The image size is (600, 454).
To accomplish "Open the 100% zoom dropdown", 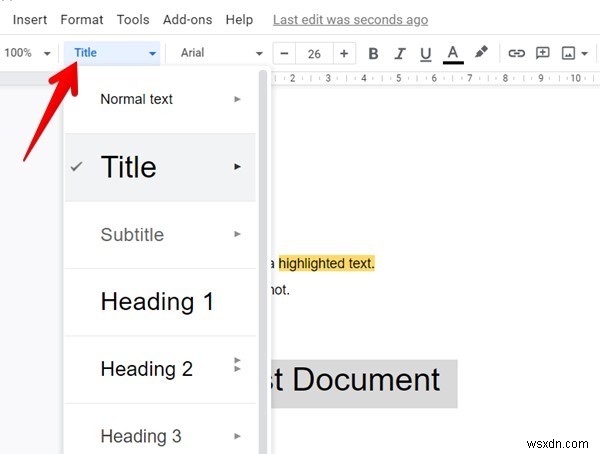I will (27, 53).
